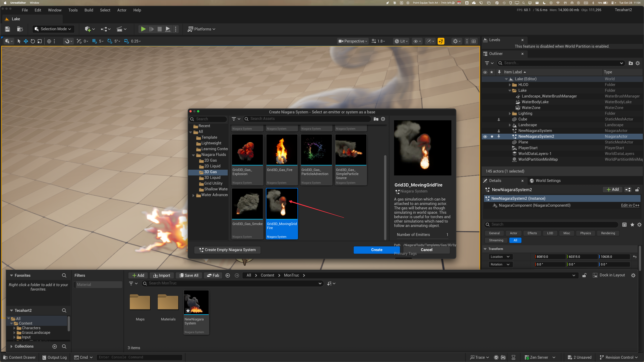Toggle the Details panel lock icon

pyautogui.click(x=637, y=190)
